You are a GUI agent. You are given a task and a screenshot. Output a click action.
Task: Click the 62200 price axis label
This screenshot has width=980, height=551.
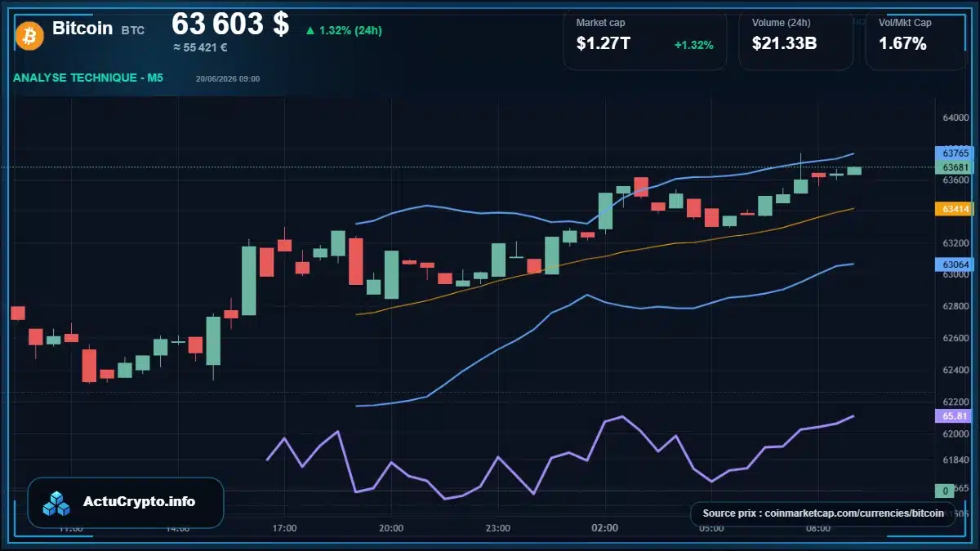click(x=955, y=402)
